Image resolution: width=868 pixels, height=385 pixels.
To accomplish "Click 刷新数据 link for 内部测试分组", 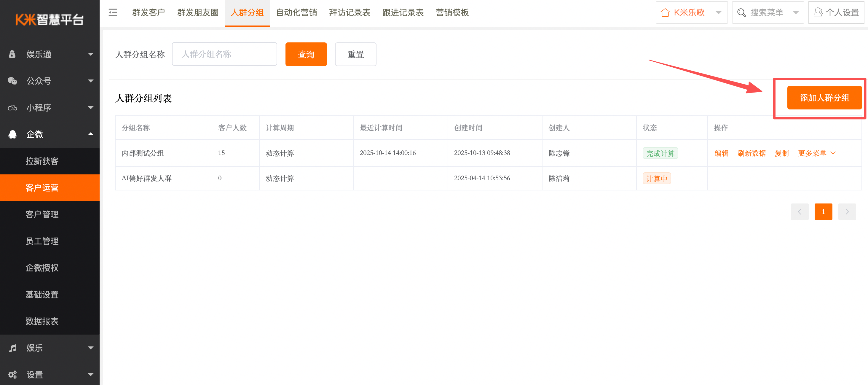I will (751, 153).
